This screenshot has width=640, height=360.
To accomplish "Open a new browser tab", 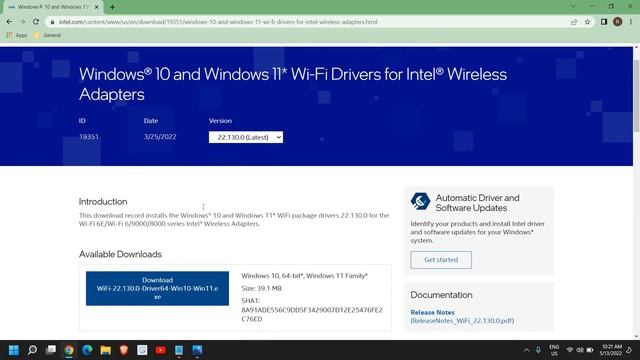I will (x=112, y=7).
